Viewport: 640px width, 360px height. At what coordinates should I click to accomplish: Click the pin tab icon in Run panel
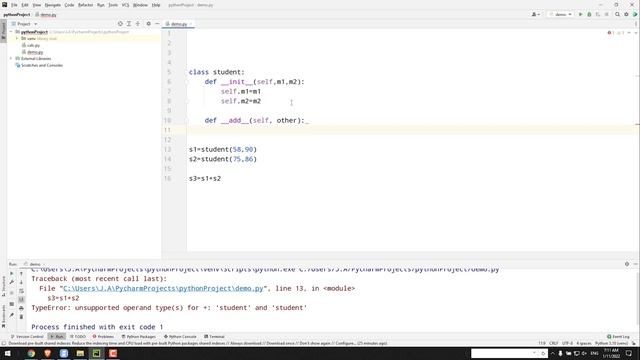(x=11, y=315)
